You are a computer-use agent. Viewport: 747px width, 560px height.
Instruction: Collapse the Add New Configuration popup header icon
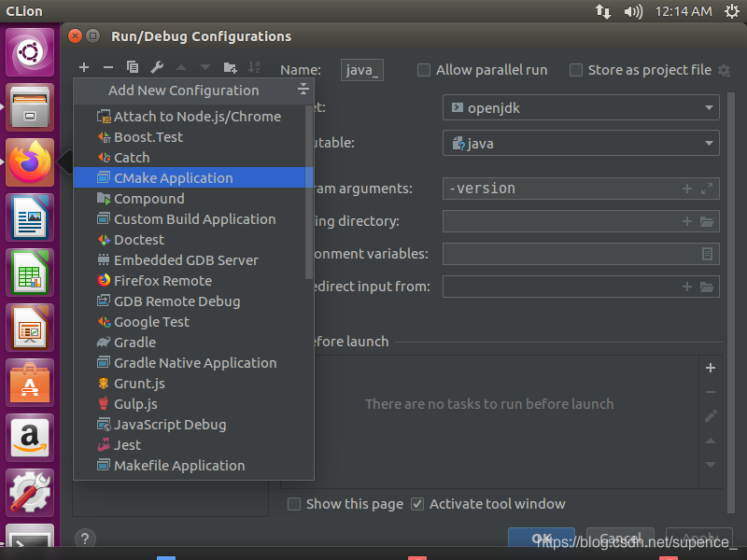[x=303, y=89]
